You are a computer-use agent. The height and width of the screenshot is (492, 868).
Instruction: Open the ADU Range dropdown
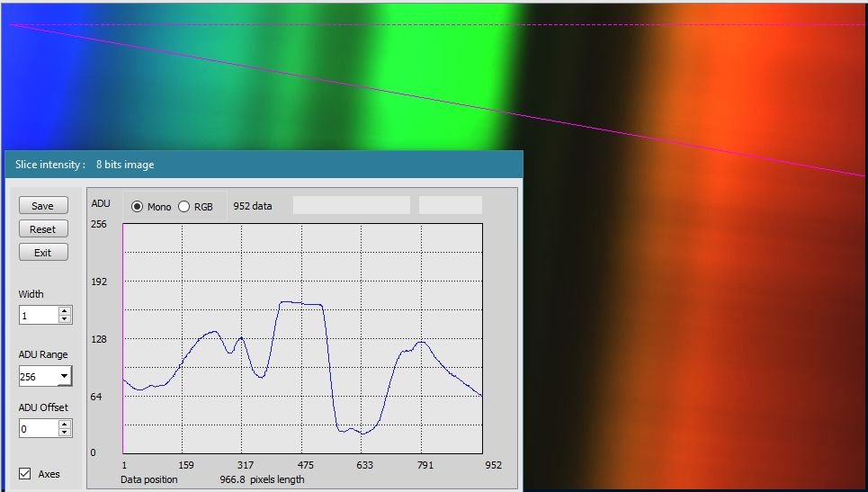pyautogui.click(x=64, y=377)
